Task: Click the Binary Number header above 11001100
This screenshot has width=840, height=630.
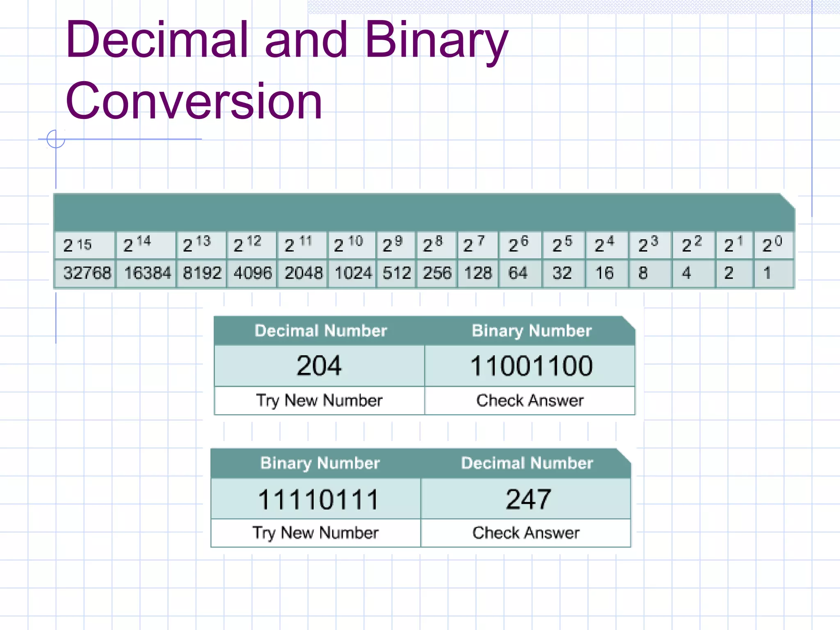Action: point(532,331)
